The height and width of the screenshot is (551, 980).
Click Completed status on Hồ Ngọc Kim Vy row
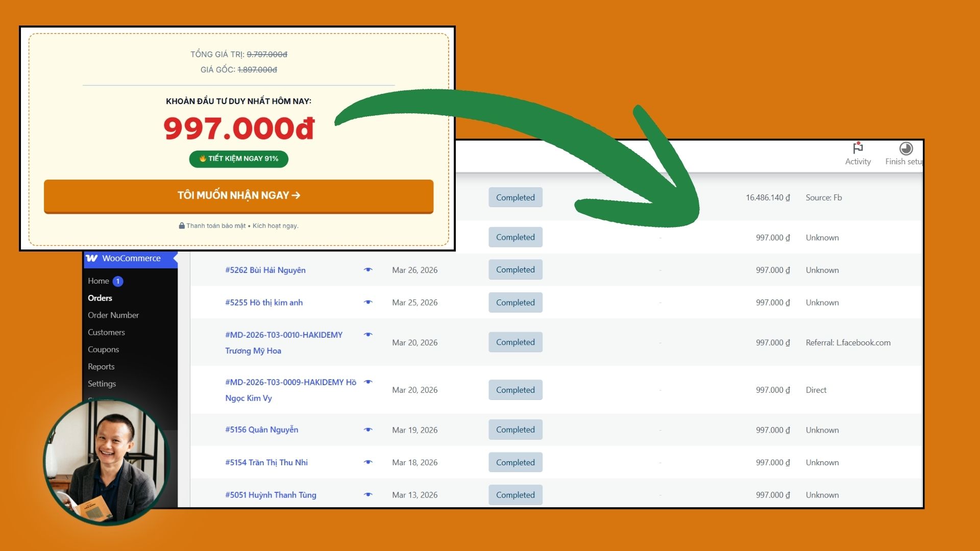(x=516, y=390)
